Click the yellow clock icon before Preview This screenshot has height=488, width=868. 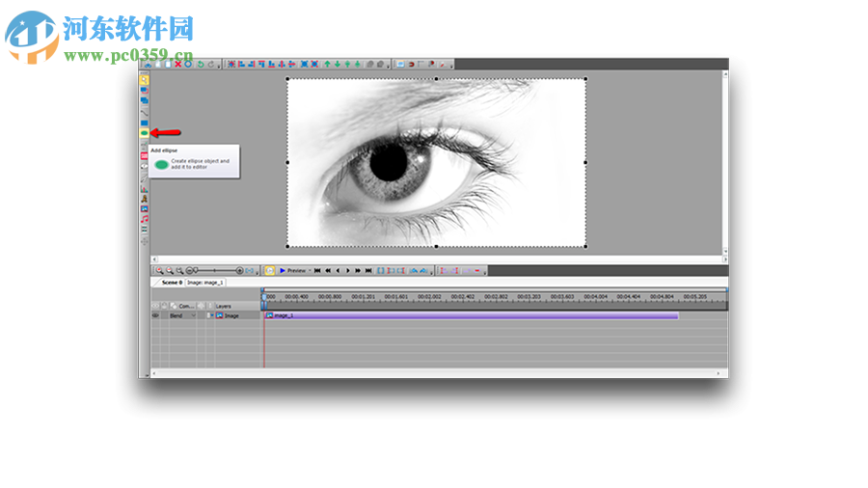click(x=270, y=271)
